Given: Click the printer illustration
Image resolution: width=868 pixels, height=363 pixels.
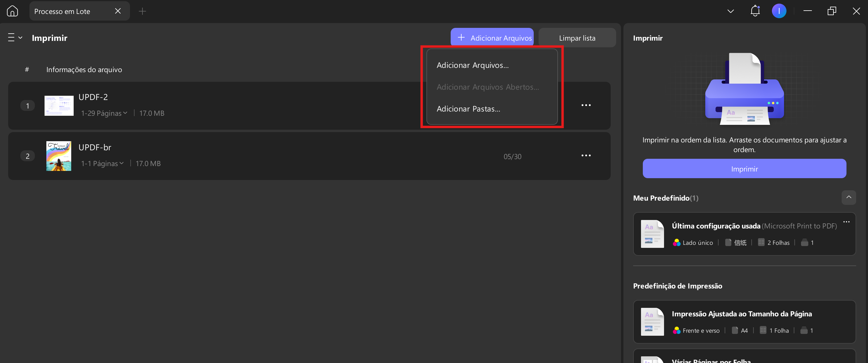Looking at the screenshot, I should tap(744, 89).
